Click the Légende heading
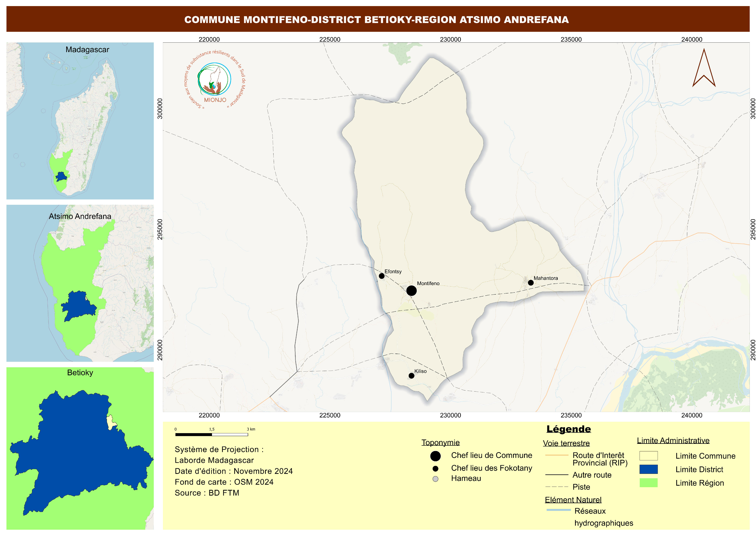This screenshot has width=756, height=534. (569, 429)
